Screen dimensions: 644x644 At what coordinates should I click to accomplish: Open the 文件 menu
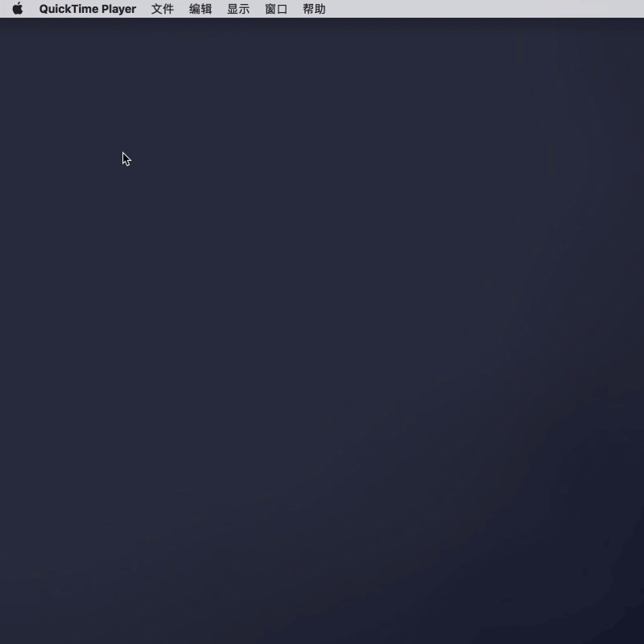163,9
